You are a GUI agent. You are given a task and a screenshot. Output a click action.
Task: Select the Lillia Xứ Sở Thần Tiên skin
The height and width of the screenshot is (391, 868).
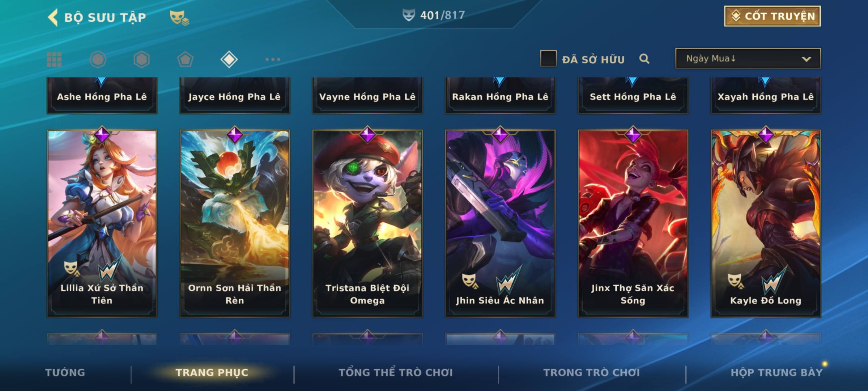(102, 223)
